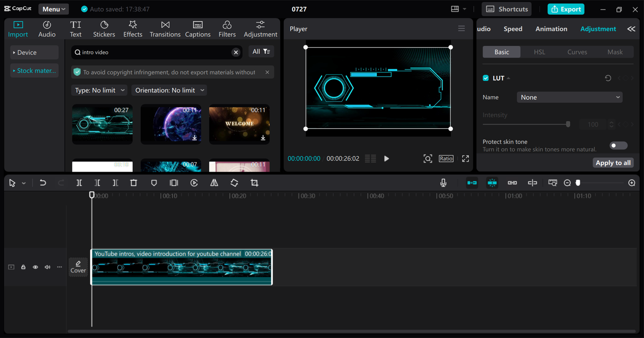Click the Freeze frame icon in timeline toolbar

174,183
